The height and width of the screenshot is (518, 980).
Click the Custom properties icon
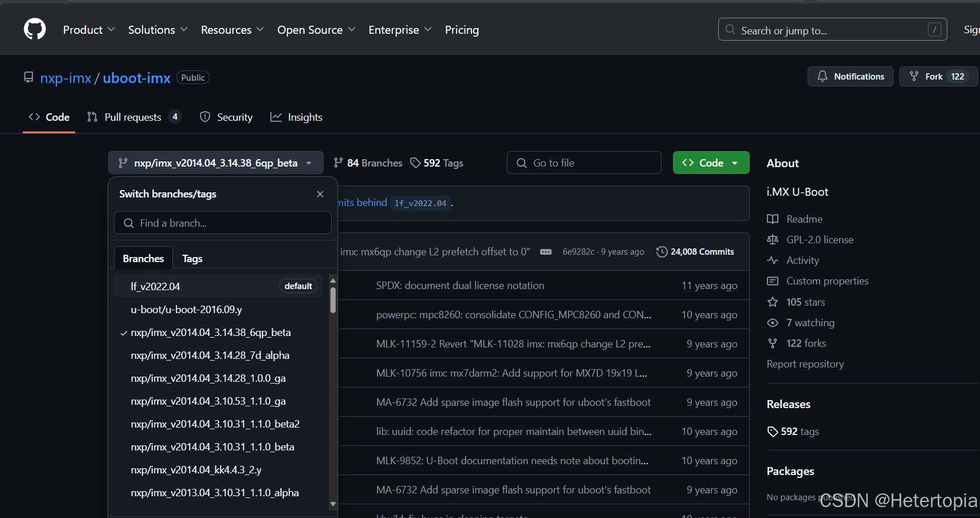pos(773,280)
